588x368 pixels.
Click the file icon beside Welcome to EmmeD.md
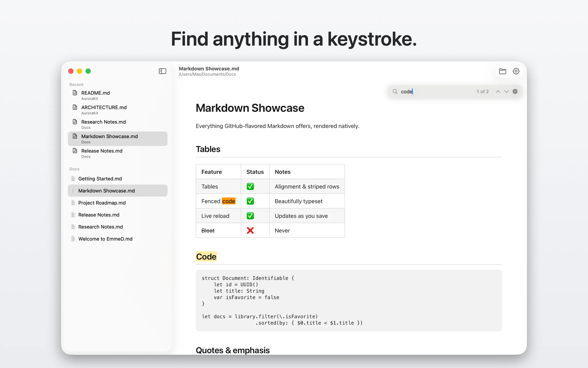coord(73,239)
